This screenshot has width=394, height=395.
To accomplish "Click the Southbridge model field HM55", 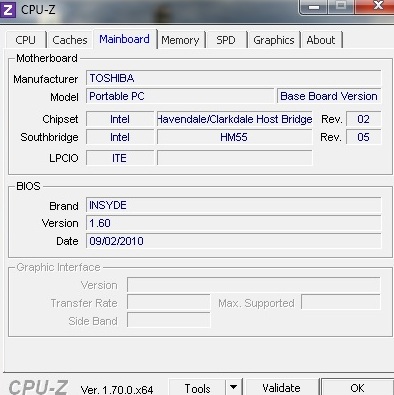I will 235,137.
